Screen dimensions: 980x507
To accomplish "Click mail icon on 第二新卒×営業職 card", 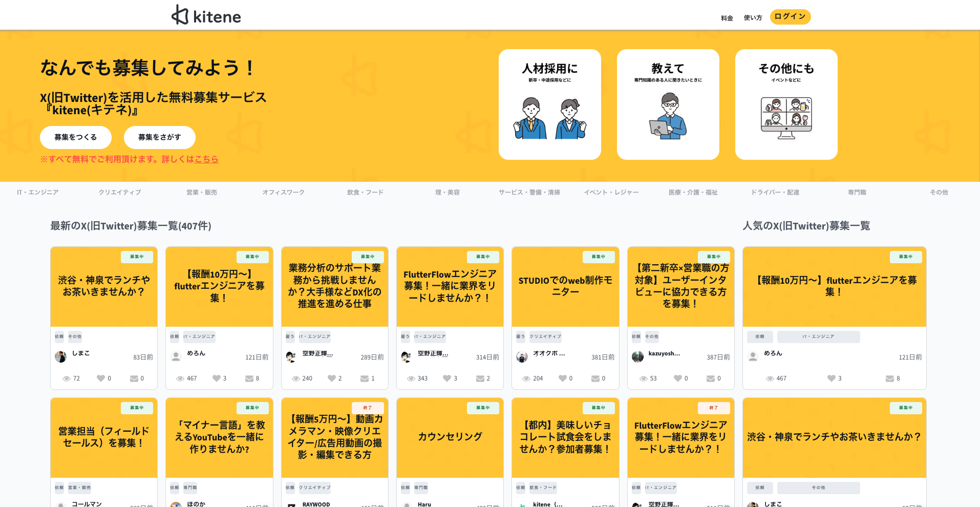I will click(x=711, y=378).
